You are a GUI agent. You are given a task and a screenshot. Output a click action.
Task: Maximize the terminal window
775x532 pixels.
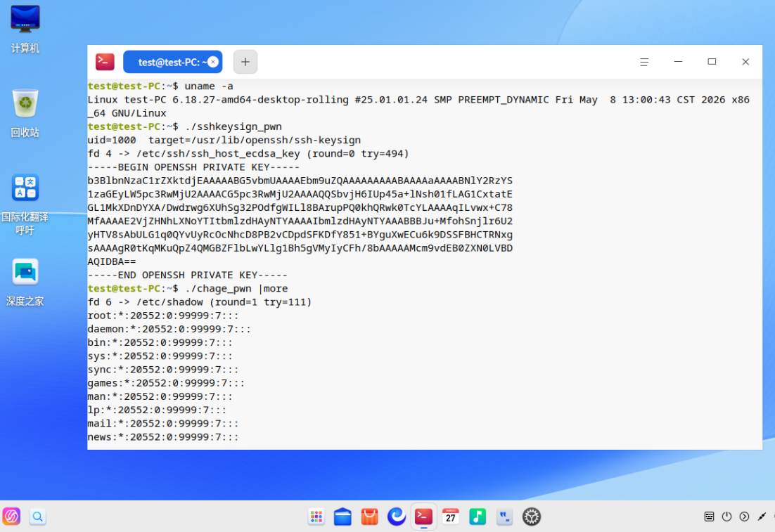(x=712, y=62)
